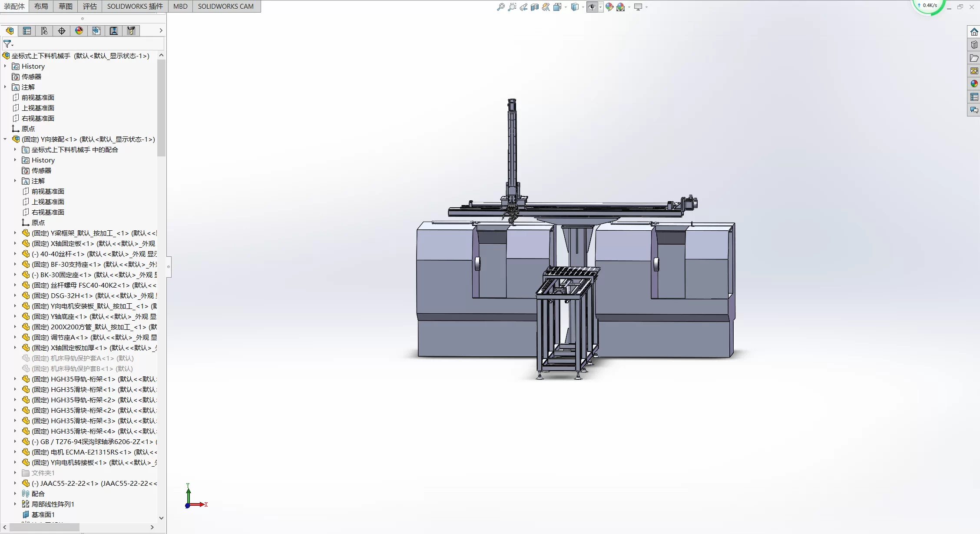The height and width of the screenshot is (534, 980).
Task: Open the SOLIDWORKS 插件 tab
Action: coord(135,6)
